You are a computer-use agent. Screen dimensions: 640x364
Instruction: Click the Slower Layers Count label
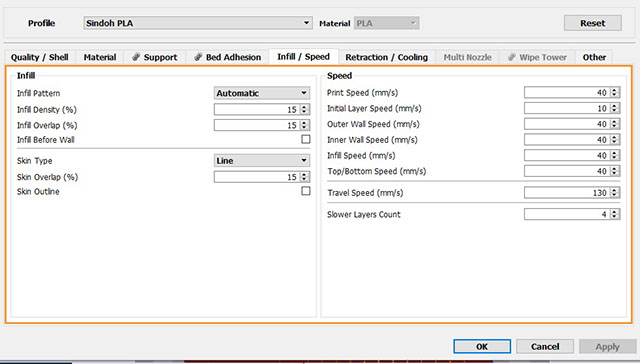click(364, 215)
